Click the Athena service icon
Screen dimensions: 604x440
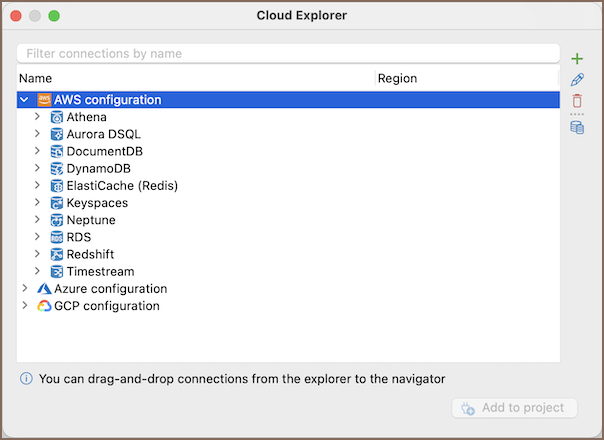[x=57, y=117]
